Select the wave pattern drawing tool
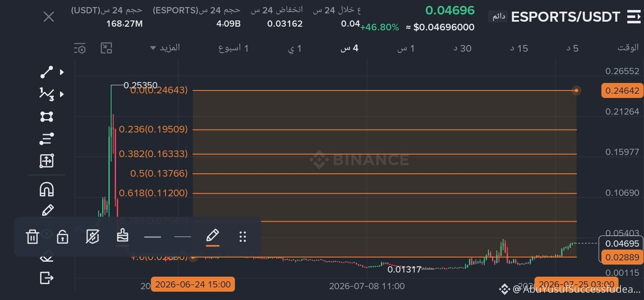This screenshot has width=644, height=300. [46, 94]
